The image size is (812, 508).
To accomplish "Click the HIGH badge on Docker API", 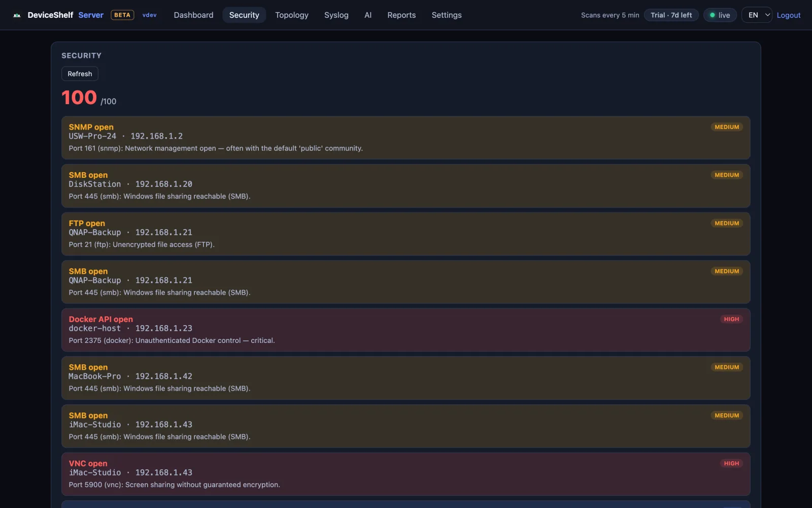I will (x=731, y=319).
